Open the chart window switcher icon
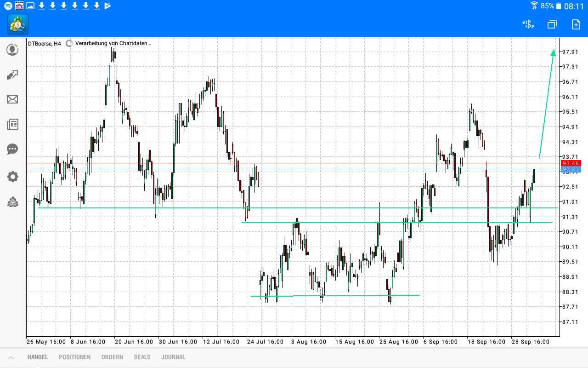The height and width of the screenshot is (368, 588). 552,24
